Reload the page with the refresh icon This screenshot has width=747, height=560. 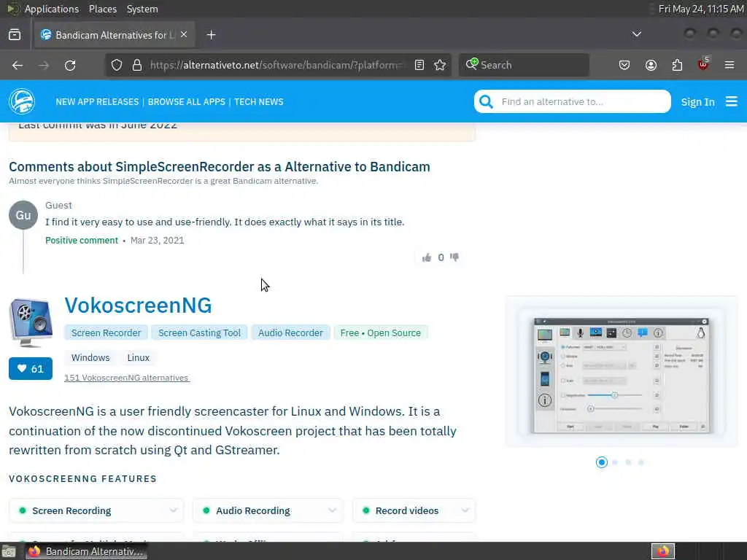pos(70,65)
